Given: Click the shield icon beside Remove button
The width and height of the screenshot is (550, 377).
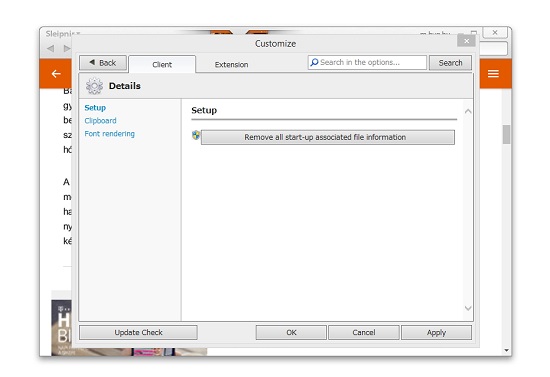Looking at the screenshot, I should 196,135.
